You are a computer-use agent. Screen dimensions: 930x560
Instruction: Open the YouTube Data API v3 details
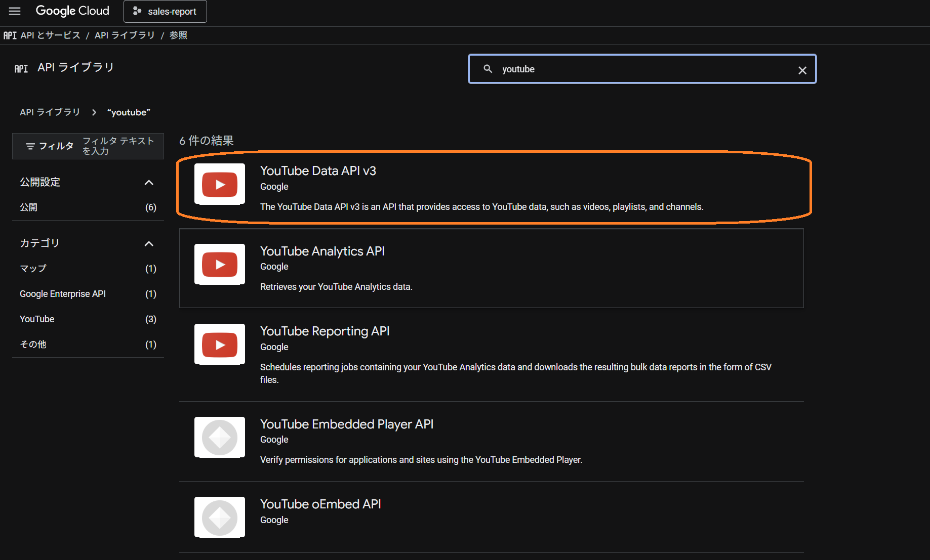(x=318, y=170)
